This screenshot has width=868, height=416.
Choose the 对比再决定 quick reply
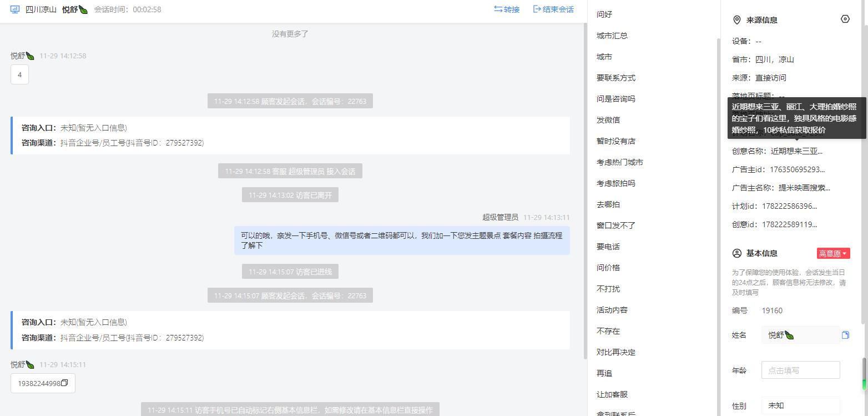coord(616,352)
